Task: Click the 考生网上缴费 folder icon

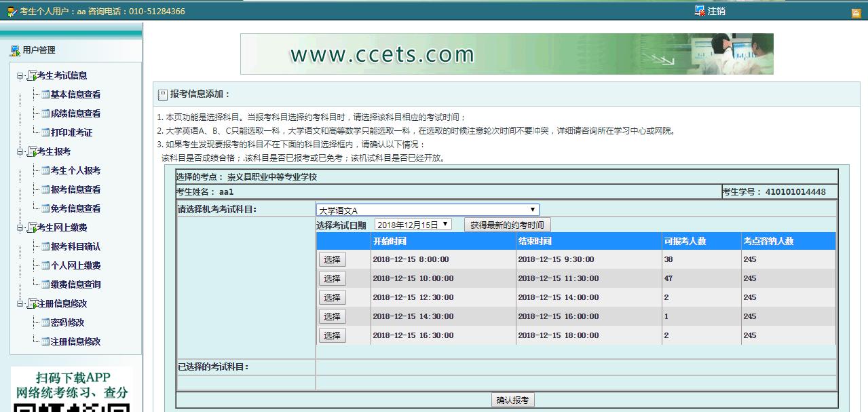Action: (x=31, y=228)
